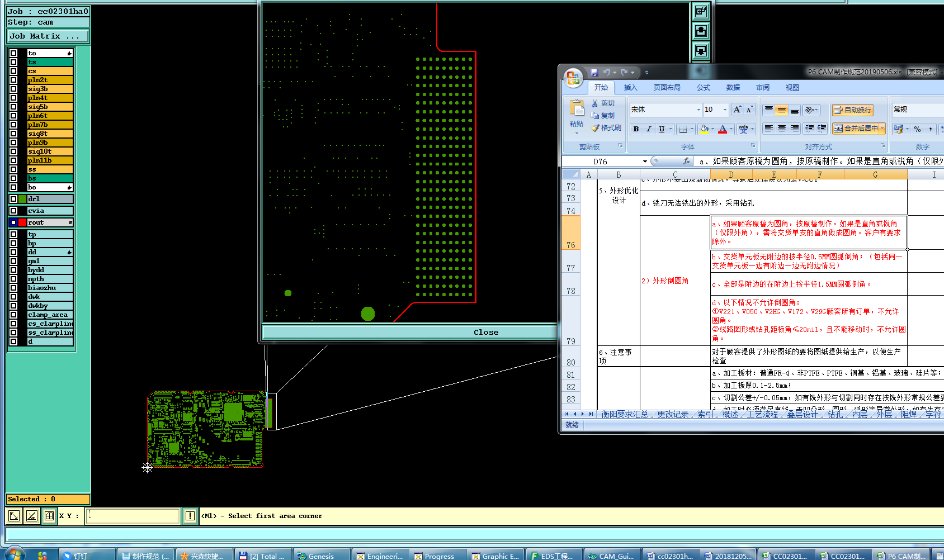Screen dimensions: 944x560
Task: Click the upload-arrow icon in zoom toolbar
Action: (701, 31)
